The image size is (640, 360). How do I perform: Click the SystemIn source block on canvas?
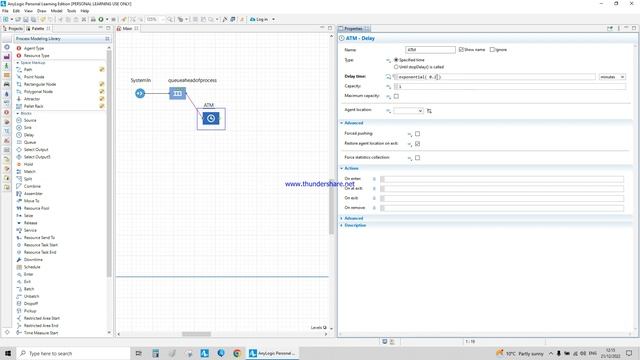click(140, 93)
